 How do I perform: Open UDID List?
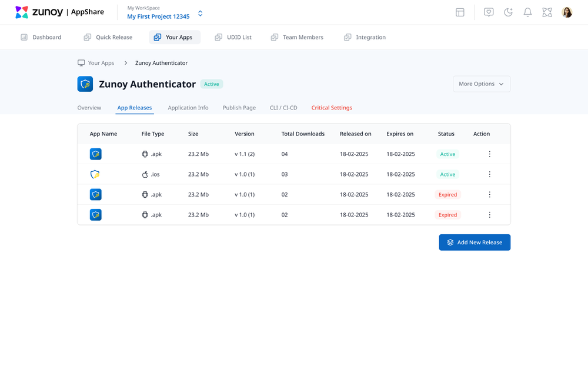pyautogui.click(x=233, y=37)
